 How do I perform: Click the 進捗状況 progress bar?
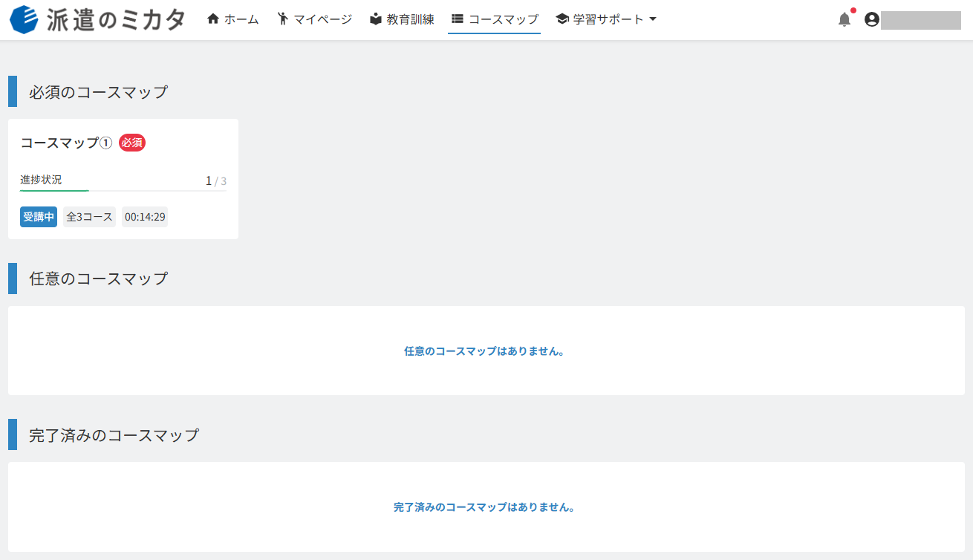point(123,191)
